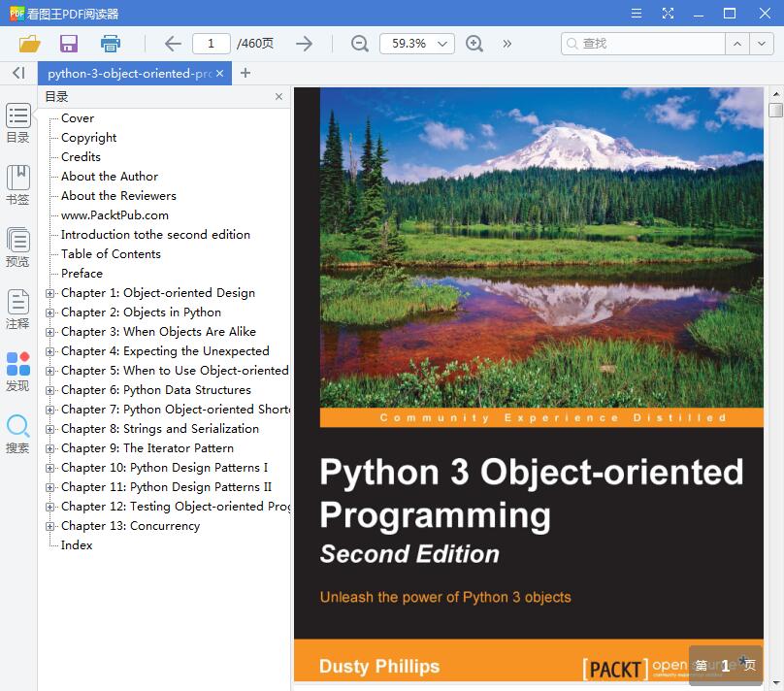The height and width of the screenshot is (691, 784).
Task: Click the 查找 search field
Action: tap(643, 44)
